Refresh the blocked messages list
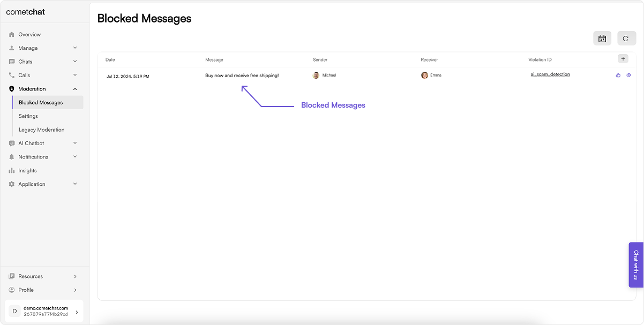 tap(626, 39)
